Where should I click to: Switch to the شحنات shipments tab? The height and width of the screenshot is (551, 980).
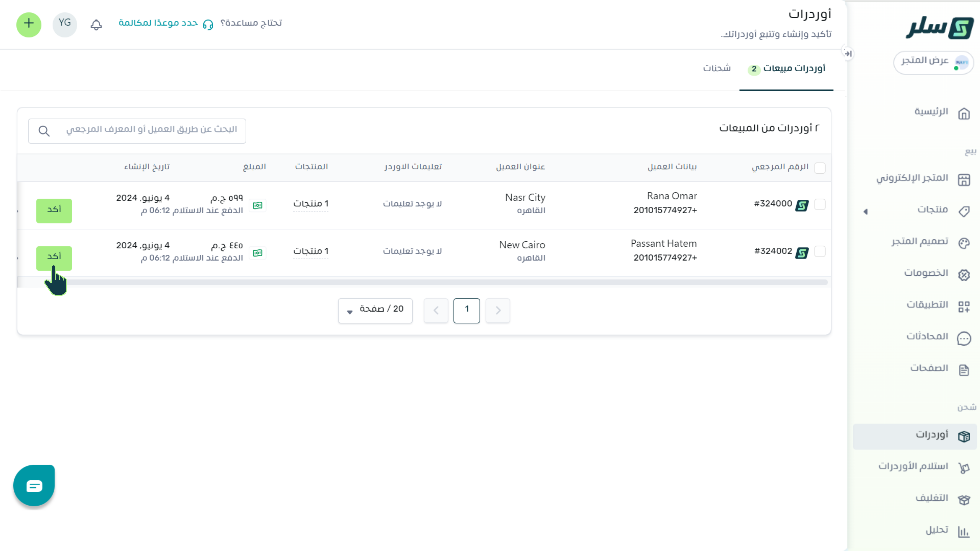coord(717,68)
